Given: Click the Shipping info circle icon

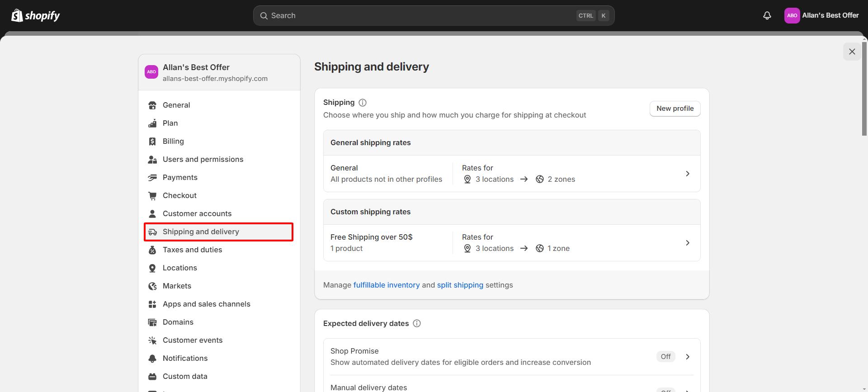Looking at the screenshot, I should tap(363, 103).
